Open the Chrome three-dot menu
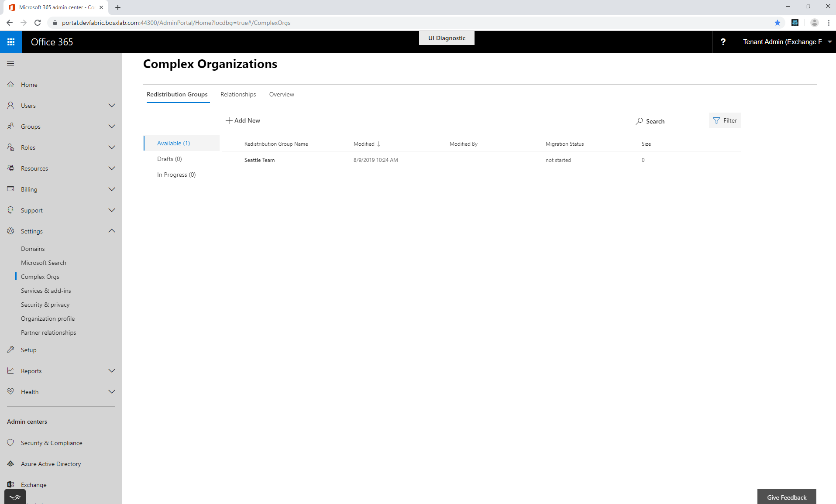The width and height of the screenshot is (836, 504). point(829,23)
